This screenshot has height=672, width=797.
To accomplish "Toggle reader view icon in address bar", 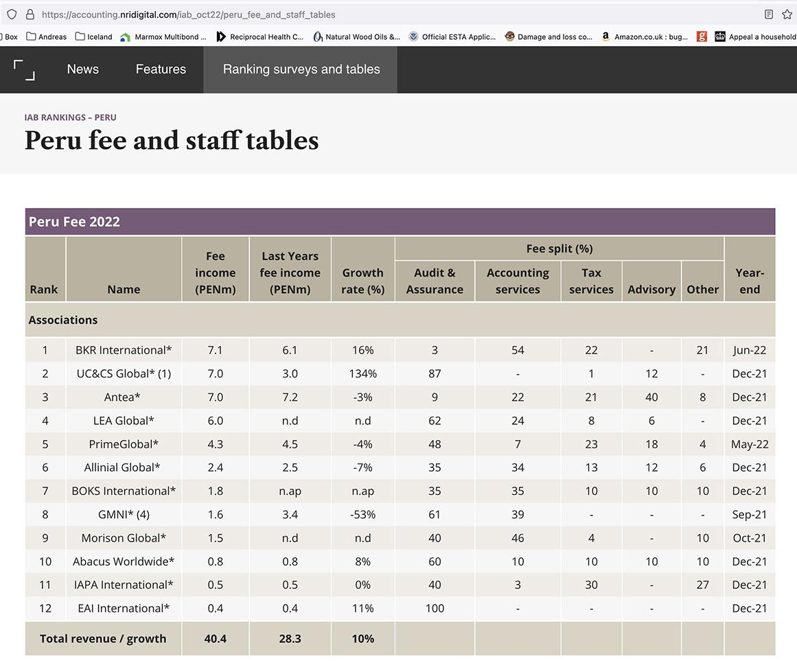I will pos(769,14).
